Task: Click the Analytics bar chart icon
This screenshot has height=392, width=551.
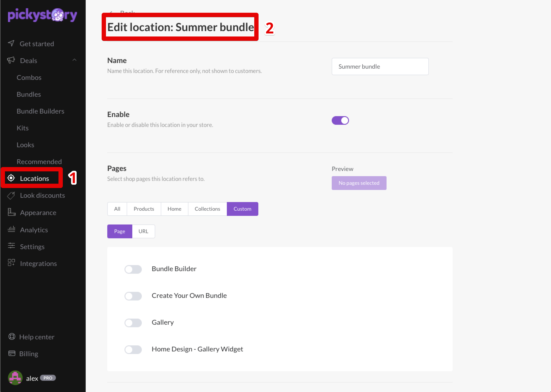Action: click(11, 229)
